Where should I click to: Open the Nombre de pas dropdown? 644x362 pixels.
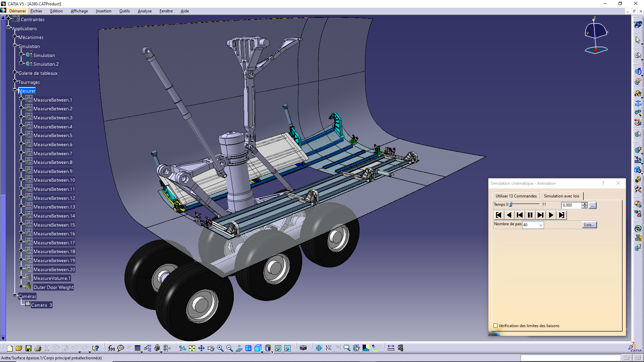click(541, 225)
